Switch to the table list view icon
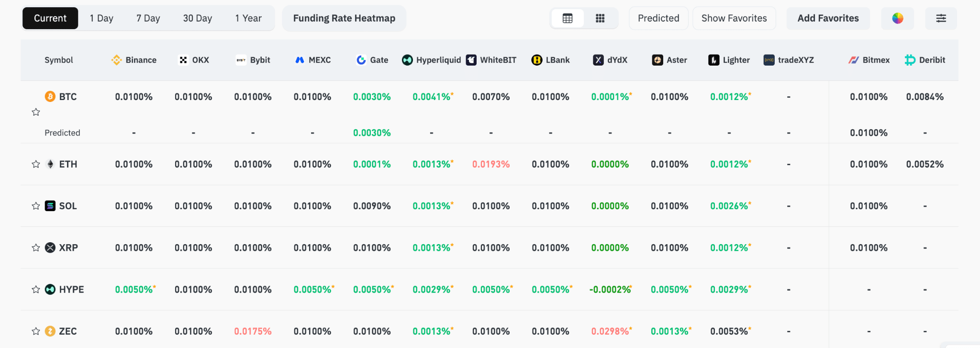Viewport: 980px width, 348px height. (x=568, y=18)
